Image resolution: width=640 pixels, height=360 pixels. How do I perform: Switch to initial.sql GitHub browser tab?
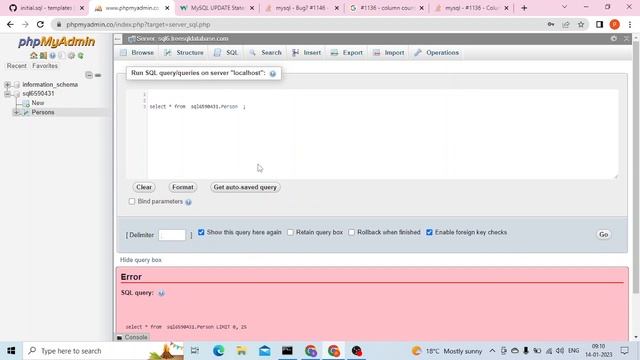[x=46, y=8]
